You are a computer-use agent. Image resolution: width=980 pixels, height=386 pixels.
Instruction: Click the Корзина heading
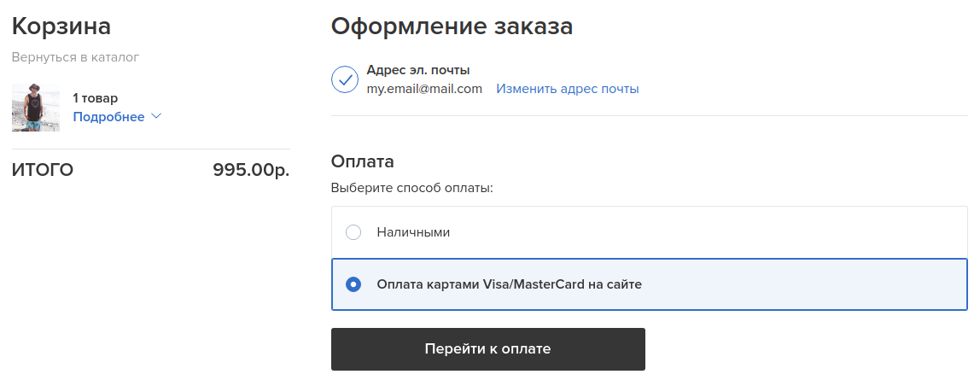61,26
